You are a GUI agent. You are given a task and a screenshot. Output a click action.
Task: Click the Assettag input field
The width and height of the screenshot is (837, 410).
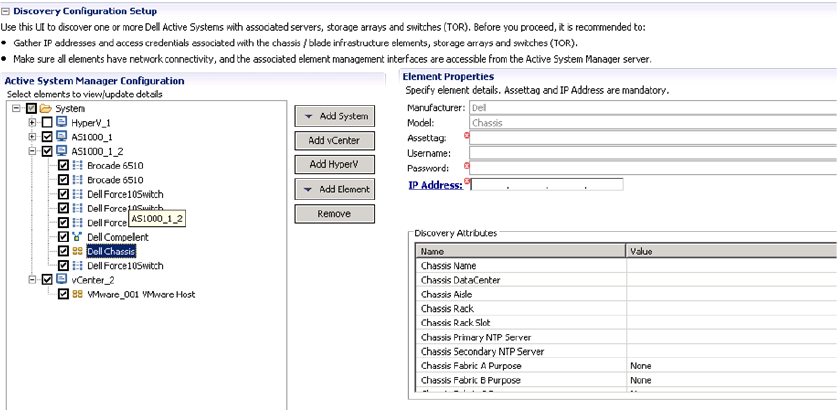[652, 138]
